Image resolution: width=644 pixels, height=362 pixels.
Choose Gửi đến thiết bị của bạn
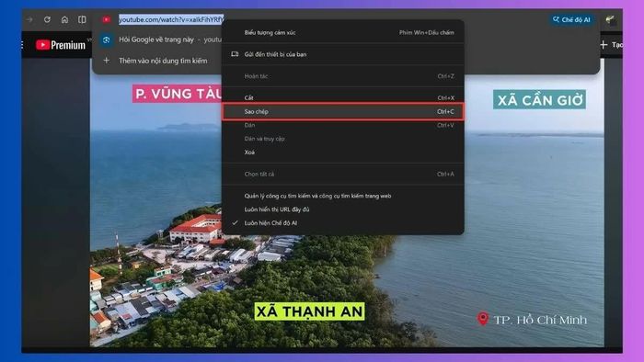click(343, 54)
